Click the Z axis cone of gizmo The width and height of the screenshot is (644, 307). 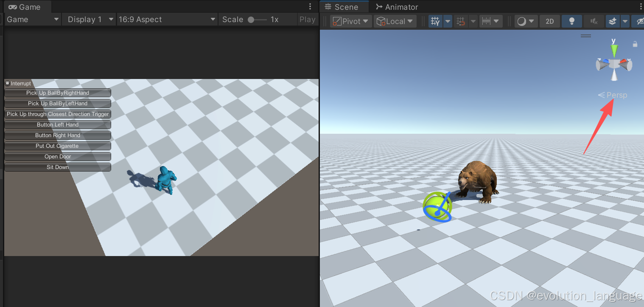(602, 65)
